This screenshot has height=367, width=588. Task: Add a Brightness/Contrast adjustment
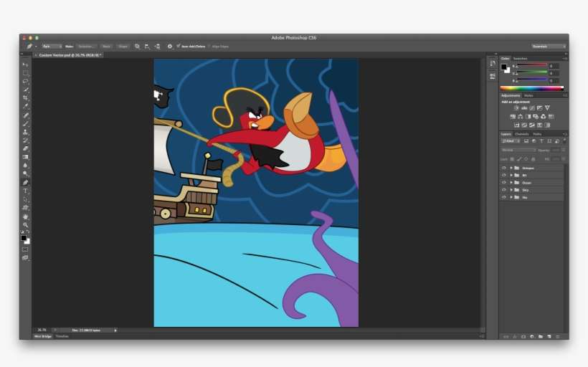click(x=516, y=108)
